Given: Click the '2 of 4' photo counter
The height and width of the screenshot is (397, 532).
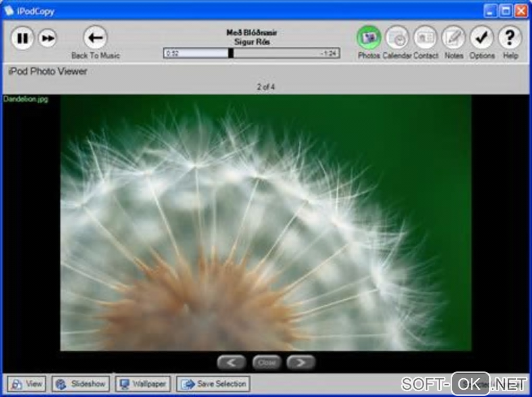Looking at the screenshot, I should click(265, 87).
